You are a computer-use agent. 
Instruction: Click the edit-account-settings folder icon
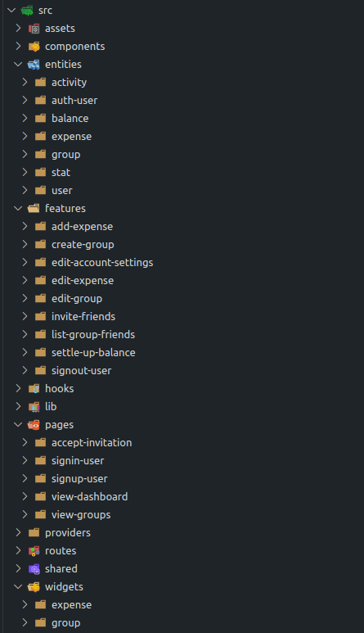tap(40, 263)
